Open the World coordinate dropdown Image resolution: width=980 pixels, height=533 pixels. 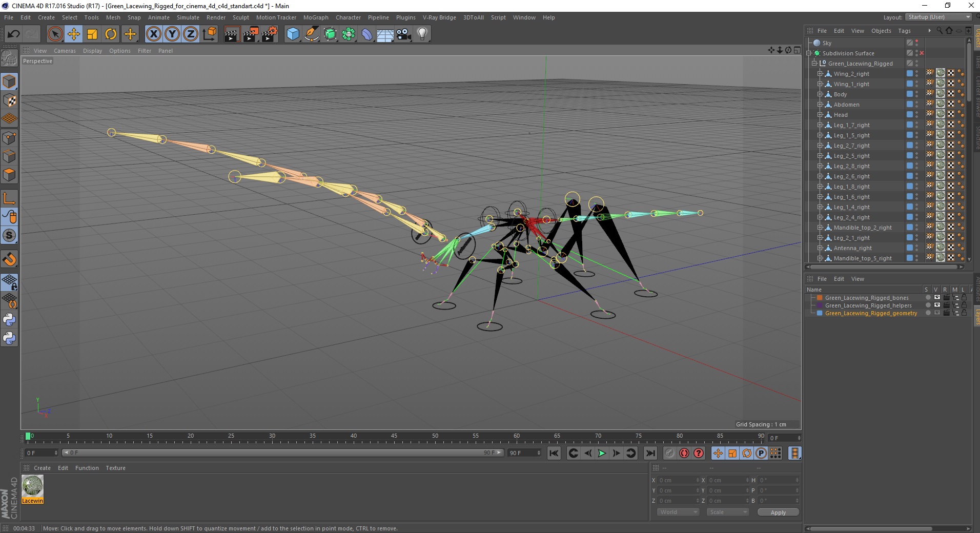[678, 512]
